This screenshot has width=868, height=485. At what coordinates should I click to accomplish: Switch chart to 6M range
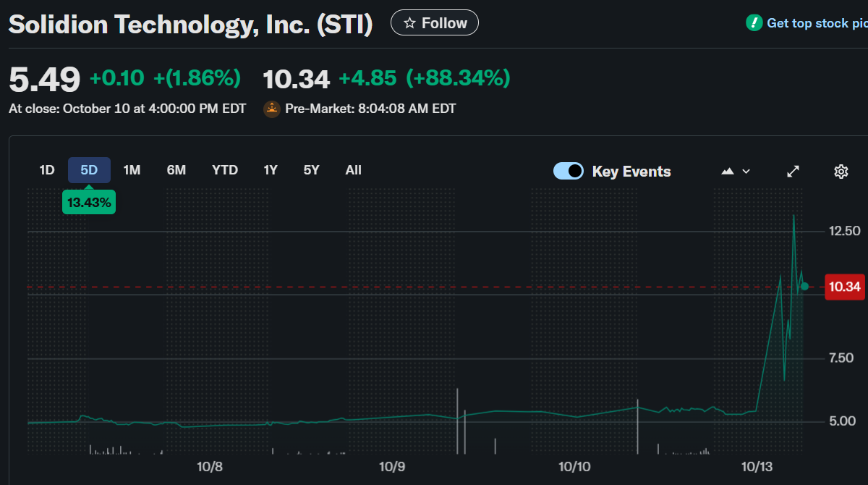[x=176, y=170]
